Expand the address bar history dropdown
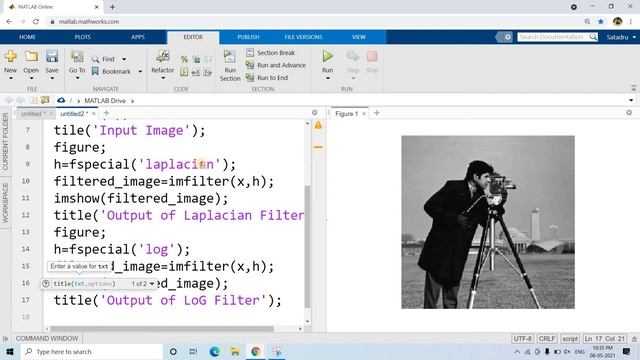Image resolution: width=640 pixels, height=360 pixels. click(631, 100)
